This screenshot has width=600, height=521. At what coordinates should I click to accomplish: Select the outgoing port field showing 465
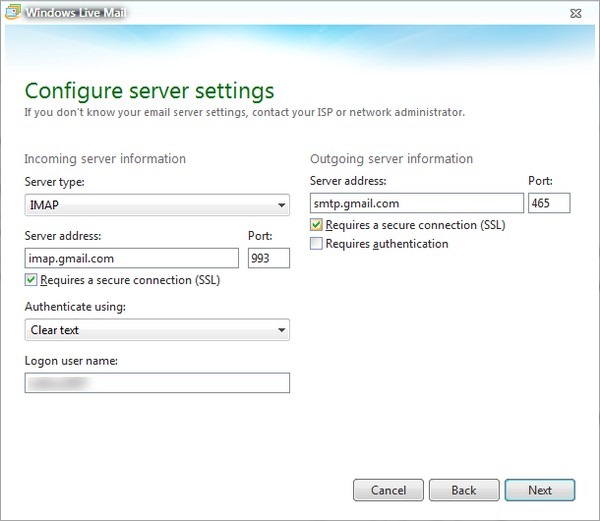[x=548, y=203]
